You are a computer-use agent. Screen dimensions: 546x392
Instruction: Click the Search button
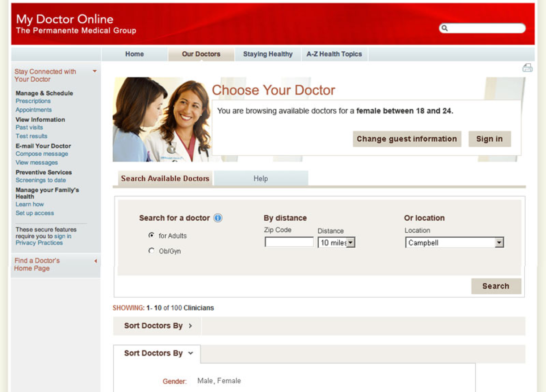tap(496, 286)
